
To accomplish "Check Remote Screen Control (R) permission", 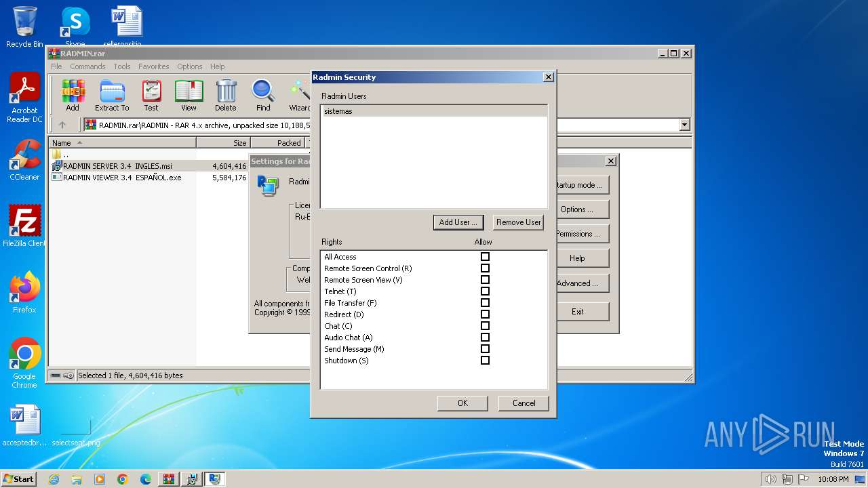I will pos(485,268).
